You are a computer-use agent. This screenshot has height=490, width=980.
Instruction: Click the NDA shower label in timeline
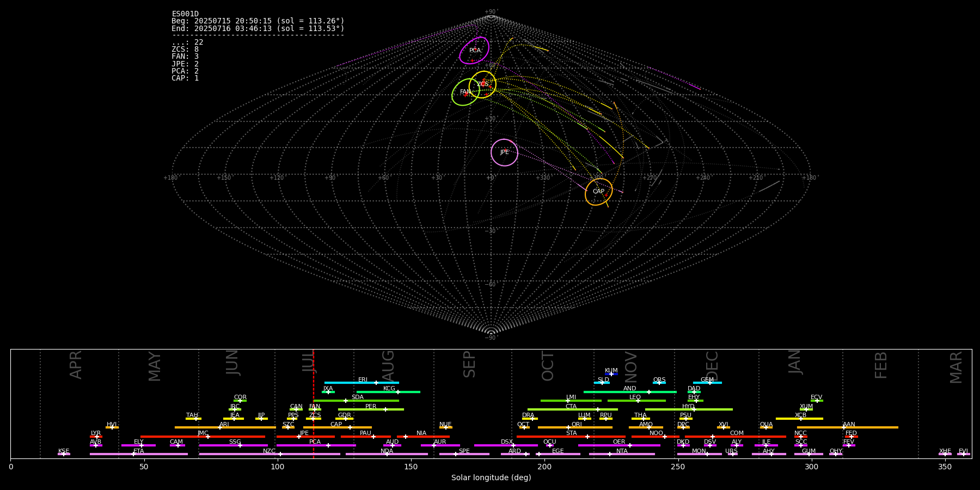coord(387,451)
